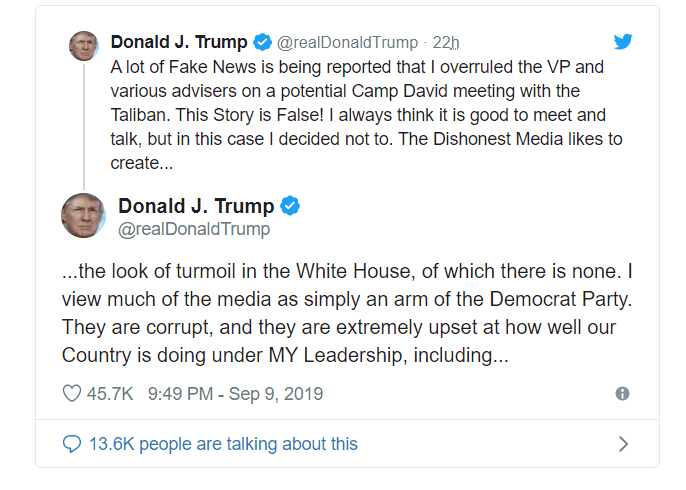The height and width of the screenshot is (490, 686).
Task: Open the small profile avatar at the top
Action: pyautogui.click(x=82, y=45)
